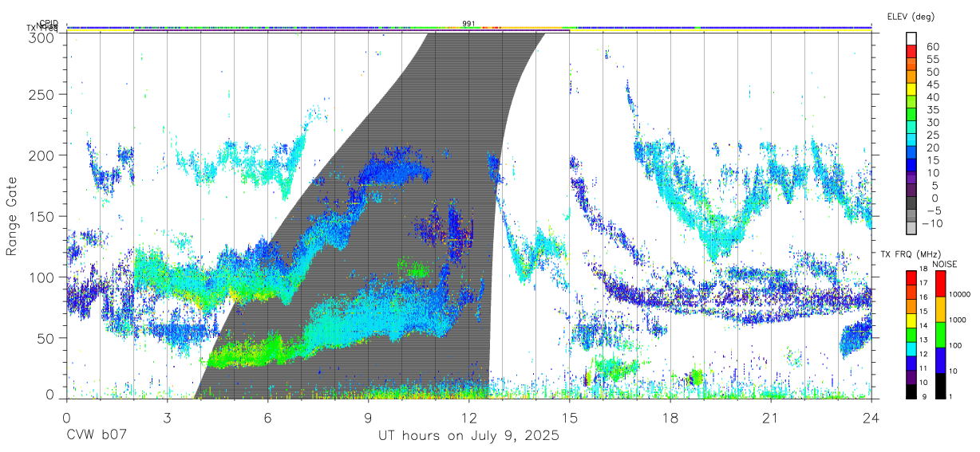The height and width of the screenshot is (452, 980).
Task: Click the red 17–18 segment of TX FRQ colorbar
Action: click(x=911, y=277)
